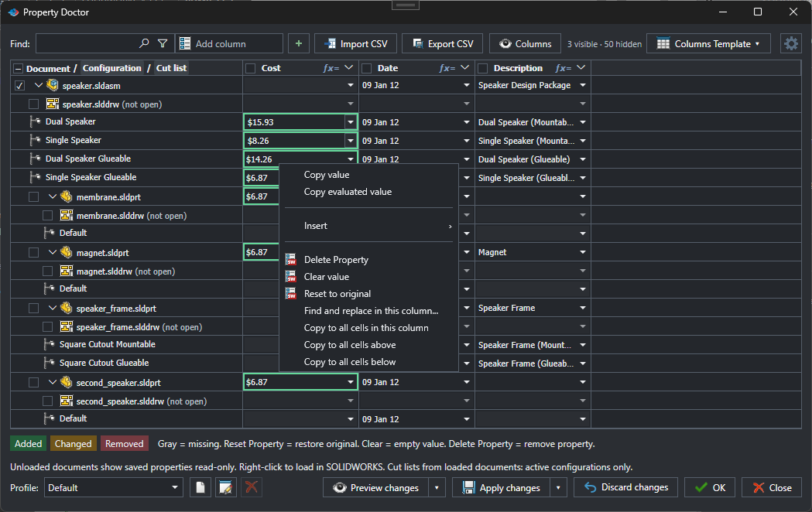Open the Profile Default dropdown
Image resolution: width=812 pixels, height=512 pixels.
114,487
